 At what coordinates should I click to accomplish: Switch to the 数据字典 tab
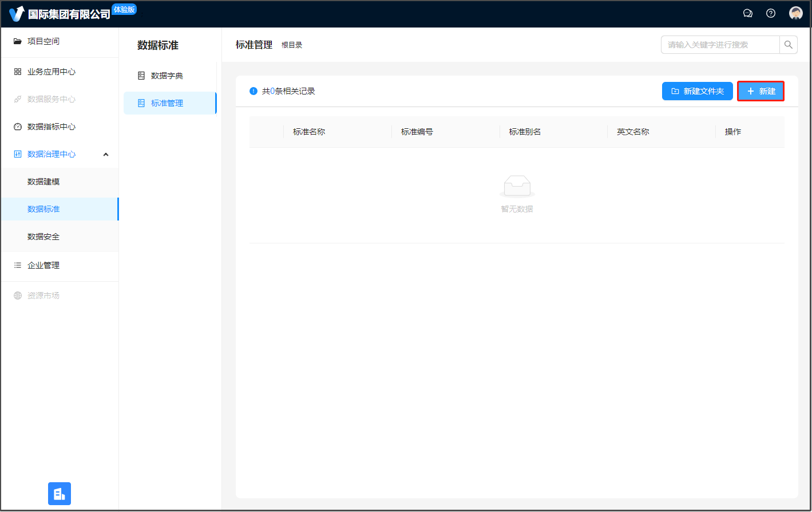167,76
